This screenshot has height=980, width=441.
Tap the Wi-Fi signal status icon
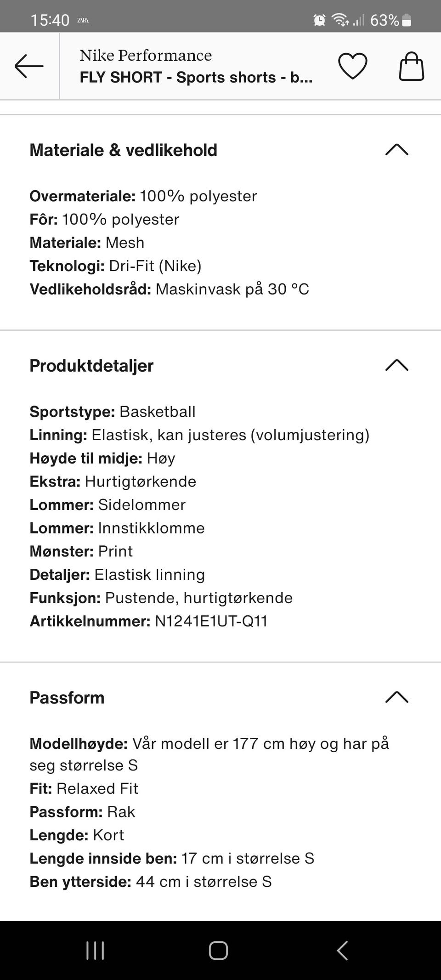click(x=340, y=20)
